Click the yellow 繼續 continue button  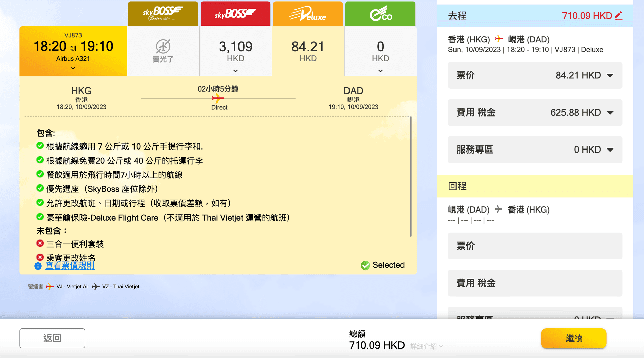574,338
